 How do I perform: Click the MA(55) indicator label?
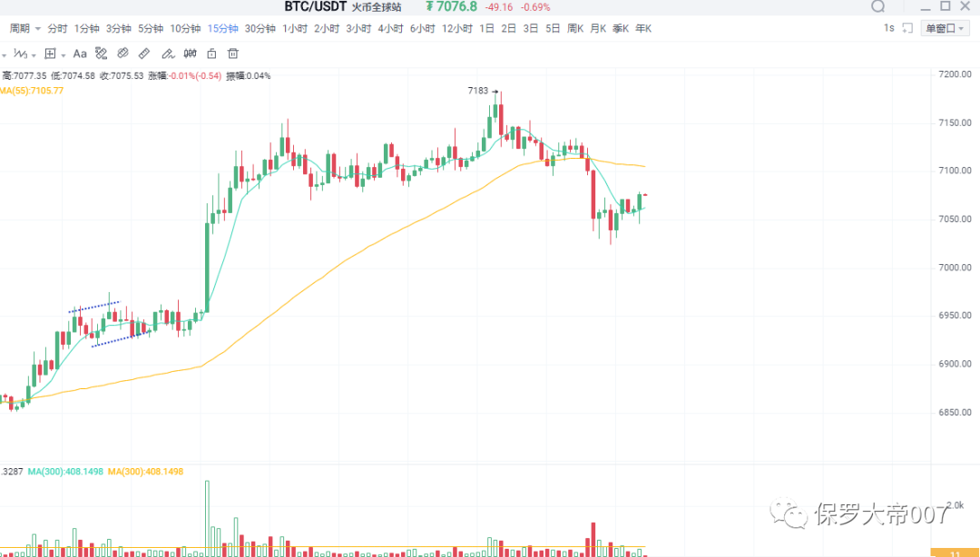click(31, 90)
